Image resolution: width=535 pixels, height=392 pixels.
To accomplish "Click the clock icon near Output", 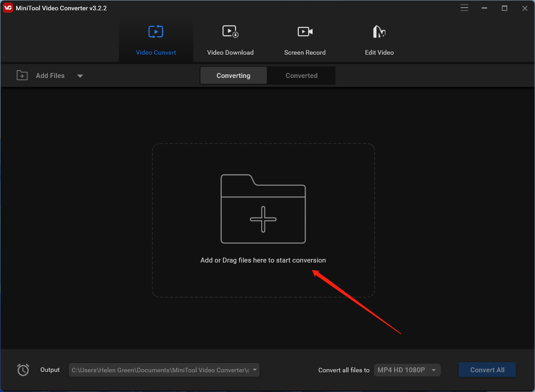I will (23, 370).
